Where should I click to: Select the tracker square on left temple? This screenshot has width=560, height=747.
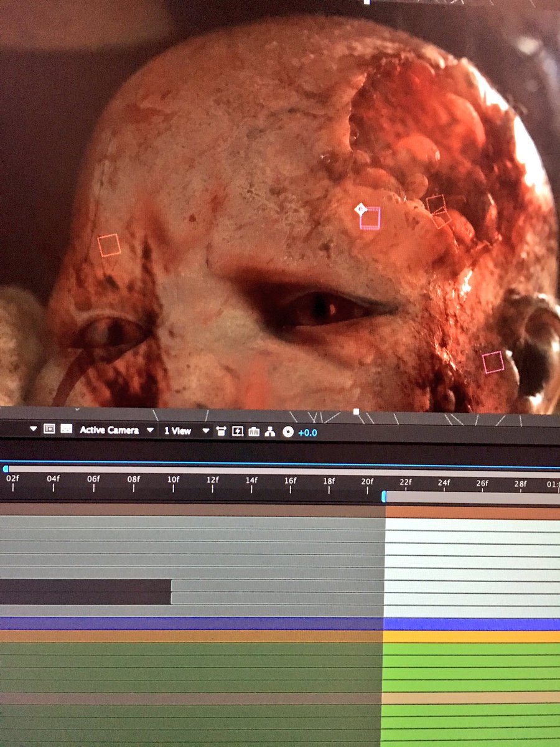coord(109,245)
